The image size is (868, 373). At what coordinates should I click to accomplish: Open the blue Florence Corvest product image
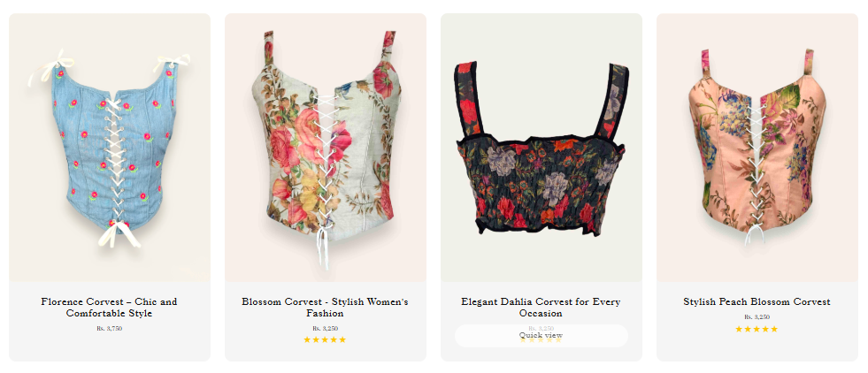point(110,148)
